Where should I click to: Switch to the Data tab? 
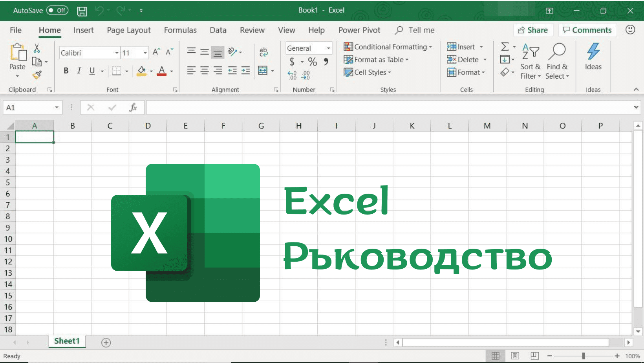pyautogui.click(x=218, y=30)
